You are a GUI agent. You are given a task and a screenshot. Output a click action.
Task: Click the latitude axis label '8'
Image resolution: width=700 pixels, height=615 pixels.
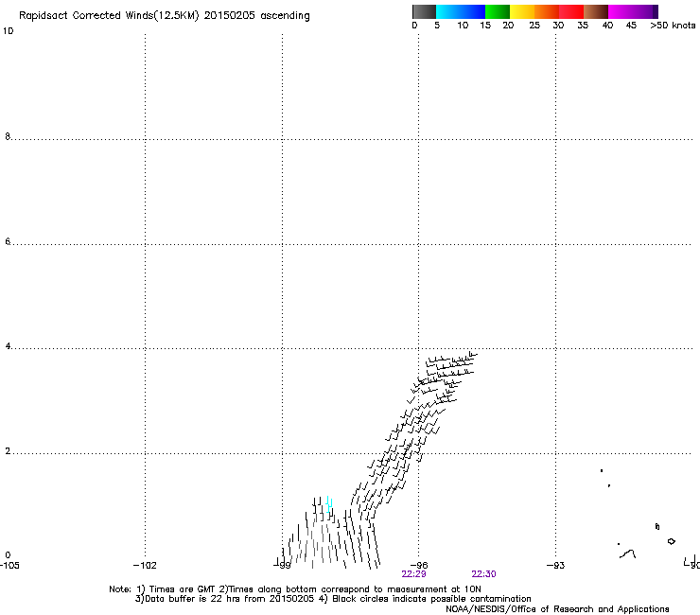pyautogui.click(x=8, y=136)
